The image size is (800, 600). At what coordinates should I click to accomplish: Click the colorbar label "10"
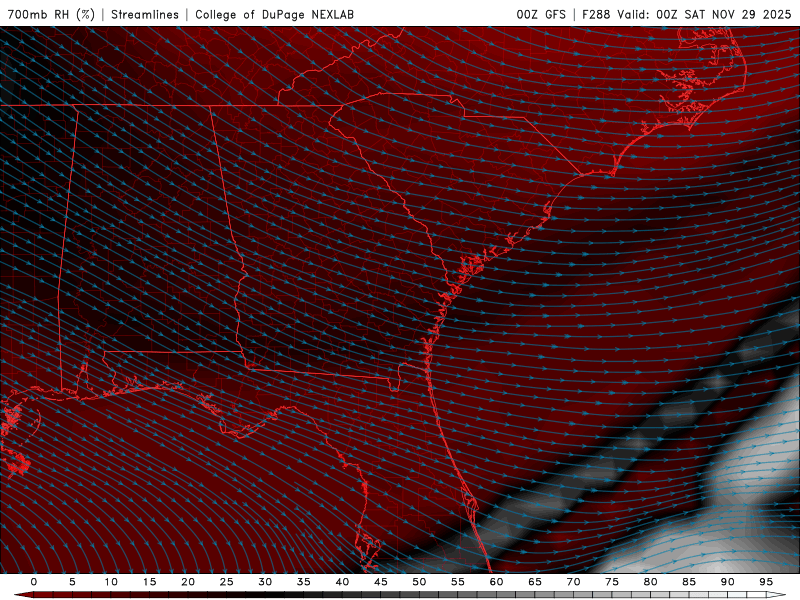(x=111, y=582)
